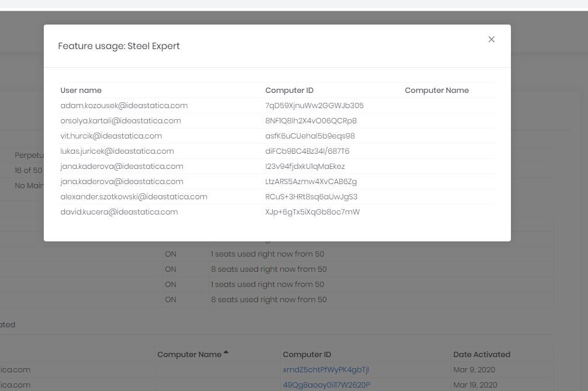Click alexander.szotkowski@ideastatica.com user name
Viewport: 588px width, 391px height.
pyautogui.click(x=134, y=196)
